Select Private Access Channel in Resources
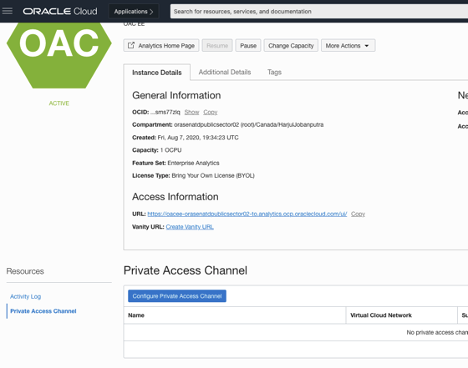This screenshot has width=468, height=368. (43, 311)
